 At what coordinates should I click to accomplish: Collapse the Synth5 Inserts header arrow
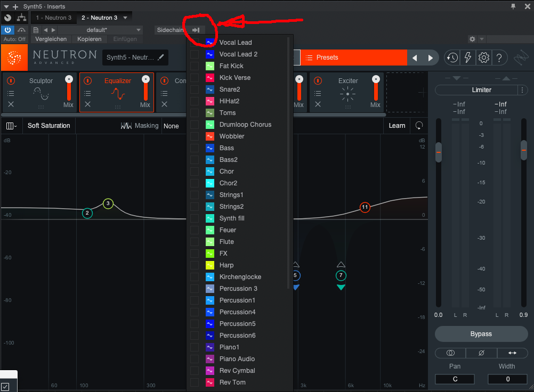point(6,6)
